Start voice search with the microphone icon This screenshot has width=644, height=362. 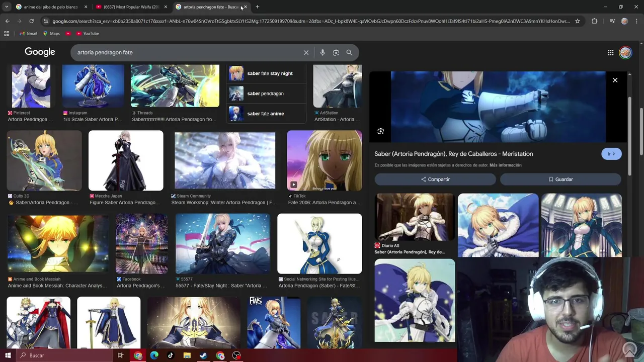coord(323,52)
